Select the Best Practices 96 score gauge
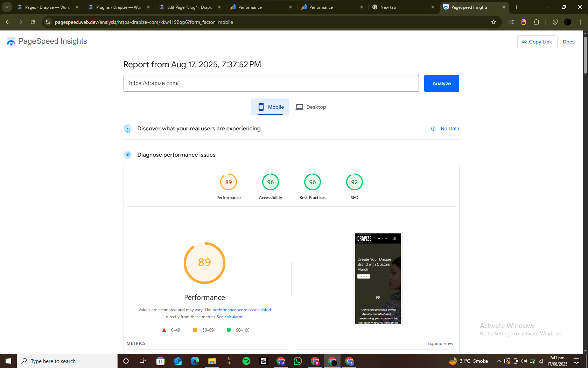 point(312,187)
